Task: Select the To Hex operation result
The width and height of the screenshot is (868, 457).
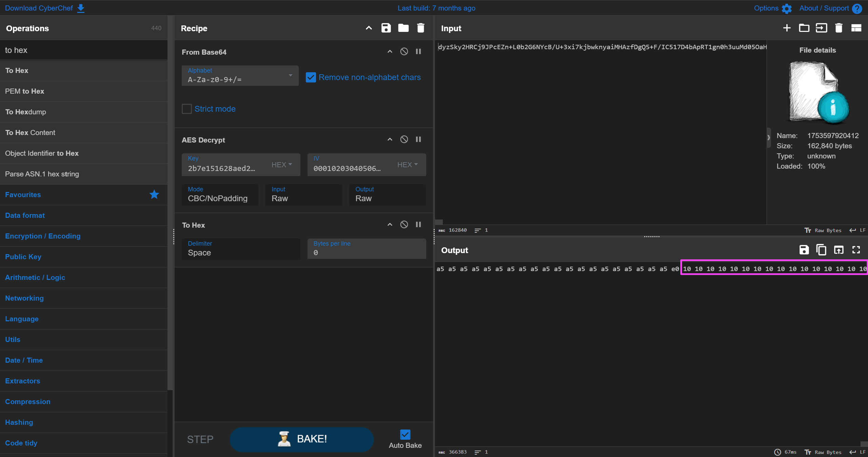Action: coord(84,71)
